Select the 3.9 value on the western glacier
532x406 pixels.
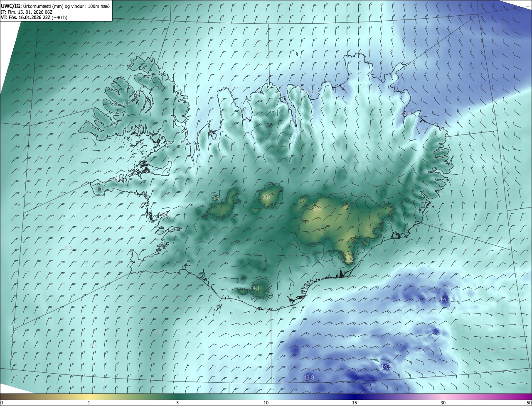click(216, 198)
